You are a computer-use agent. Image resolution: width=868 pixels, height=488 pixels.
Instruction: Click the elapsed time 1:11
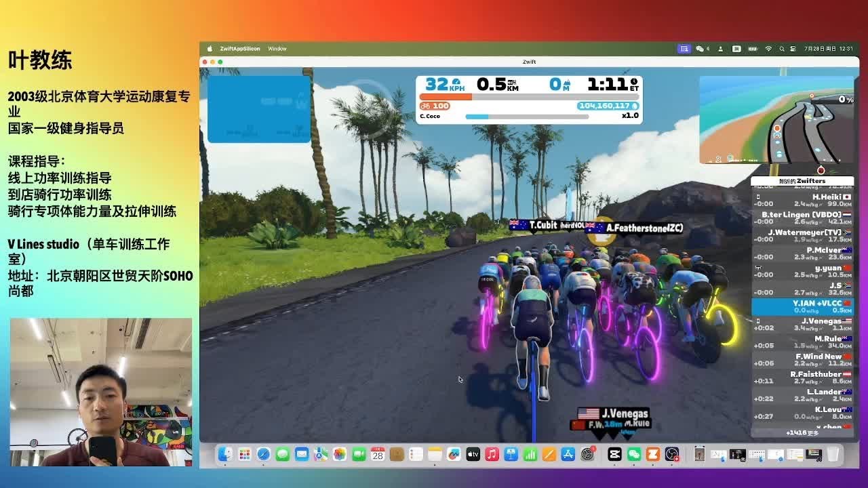coord(613,84)
